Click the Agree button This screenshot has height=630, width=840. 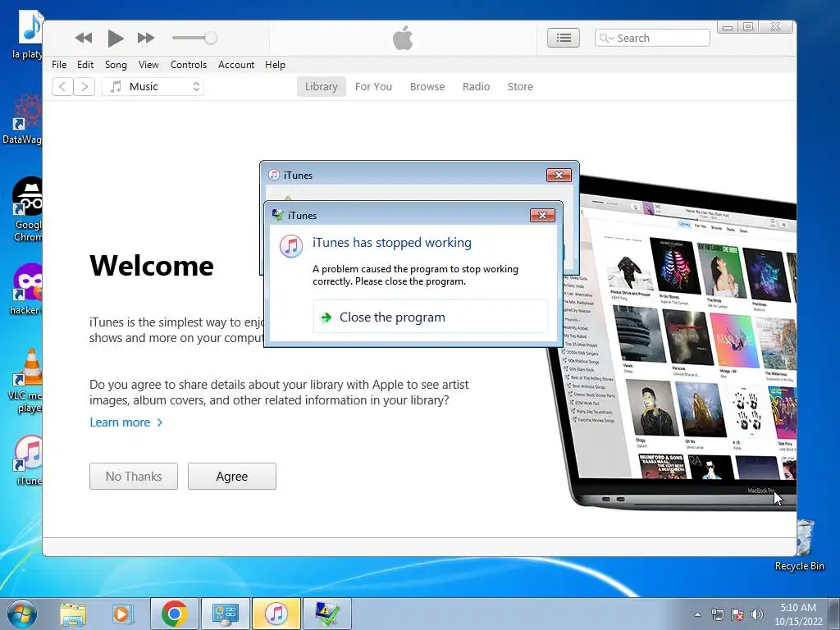tap(232, 477)
